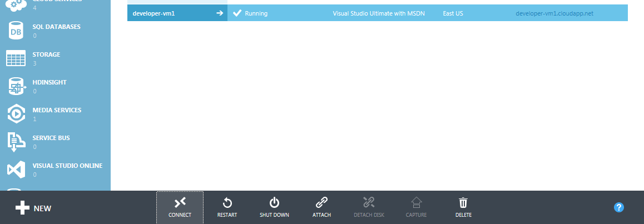644x224 pixels.
Task: Open the Visual Studio Online icon
Action: pyautogui.click(x=16, y=170)
